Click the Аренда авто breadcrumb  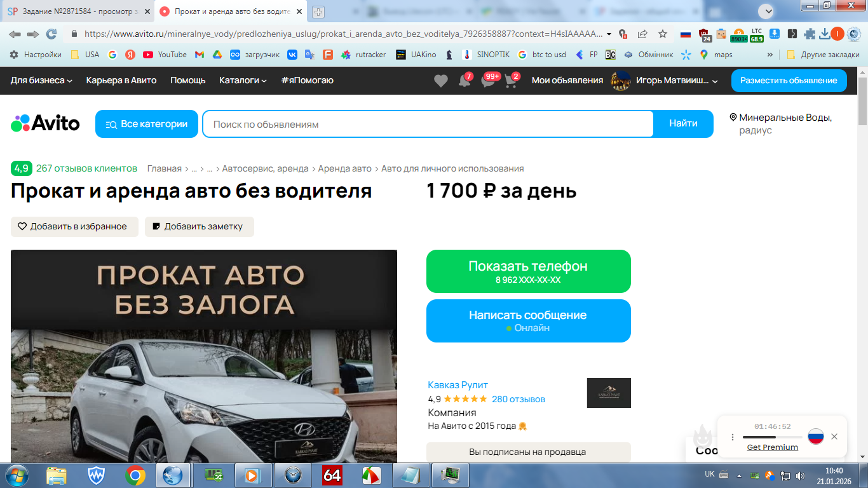(345, 168)
